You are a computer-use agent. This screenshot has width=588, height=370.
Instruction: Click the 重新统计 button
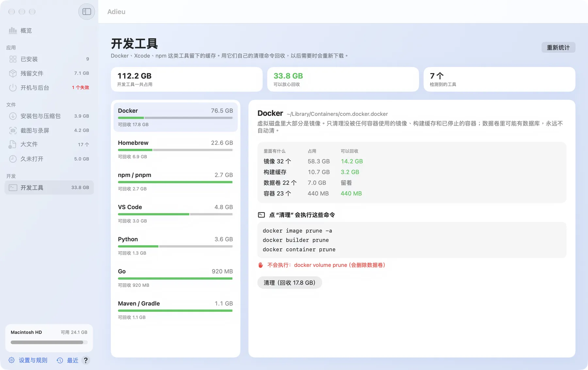tap(558, 48)
